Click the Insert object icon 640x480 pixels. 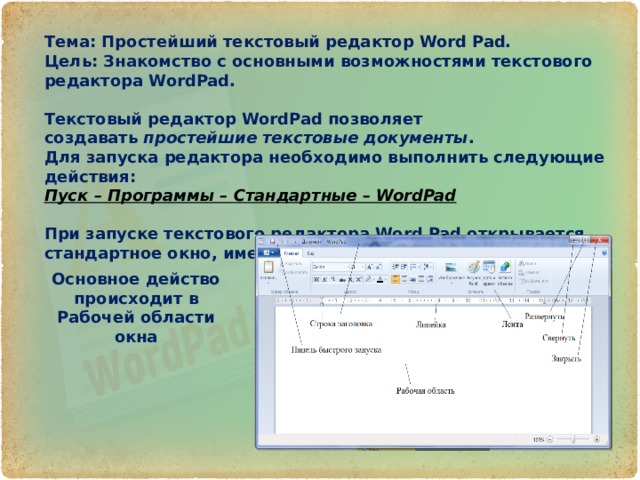pos(505,267)
